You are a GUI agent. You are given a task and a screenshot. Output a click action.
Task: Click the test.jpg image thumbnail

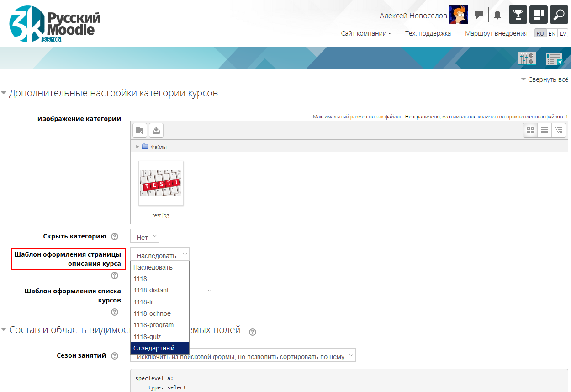click(161, 184)
